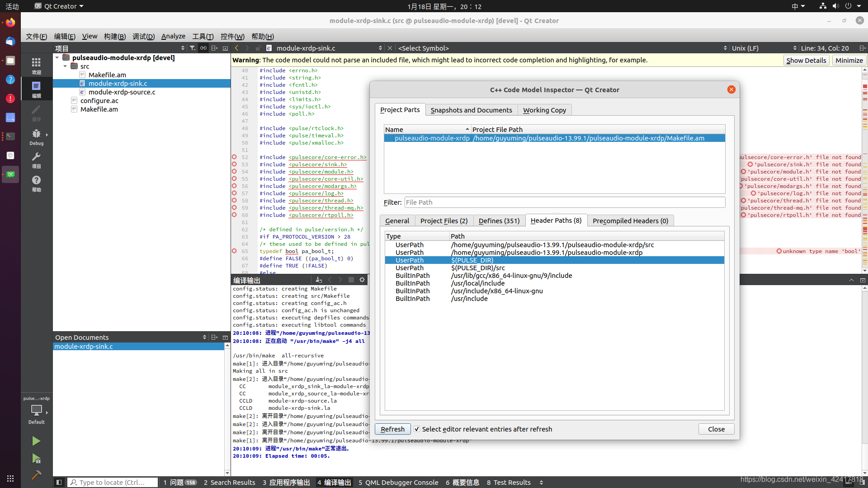Open the Help mode question icon
The height and width of the screenshot is (488, 868).
(36, 183)
